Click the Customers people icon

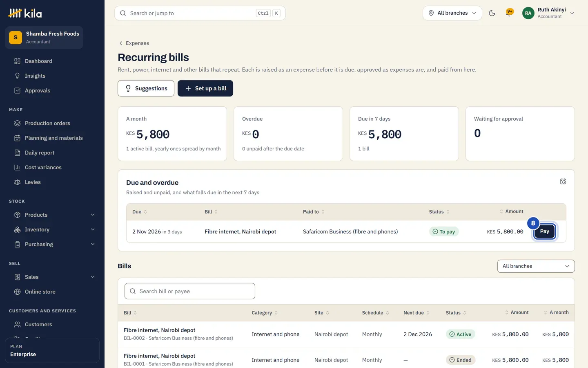pos(17,324)
